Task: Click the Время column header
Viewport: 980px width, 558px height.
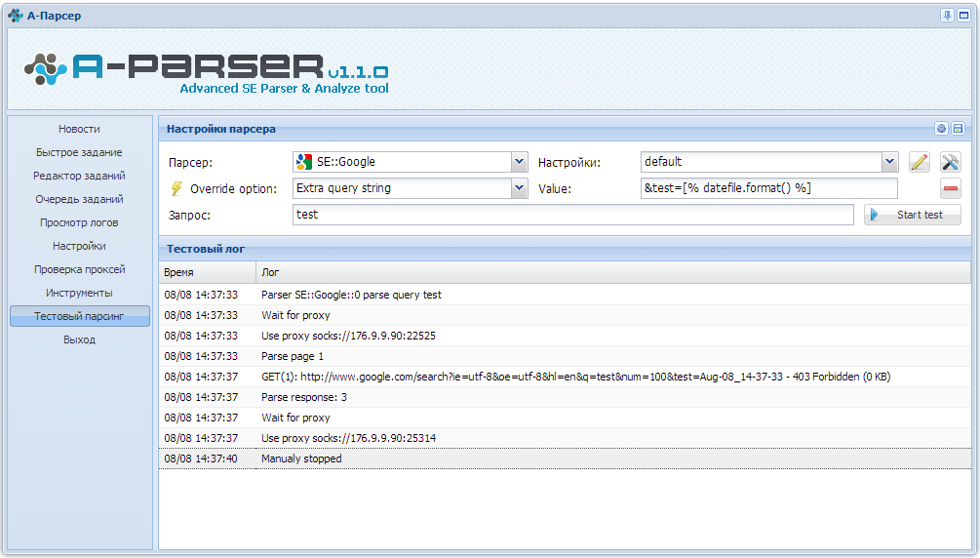Action: coord(207,272)
